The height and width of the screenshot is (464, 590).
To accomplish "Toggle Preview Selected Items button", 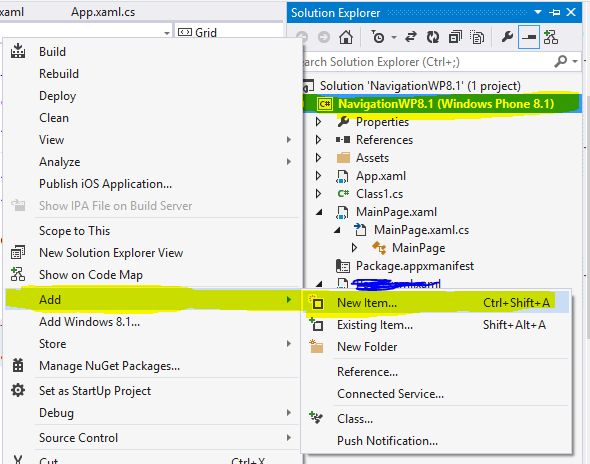I will point(529,37).
